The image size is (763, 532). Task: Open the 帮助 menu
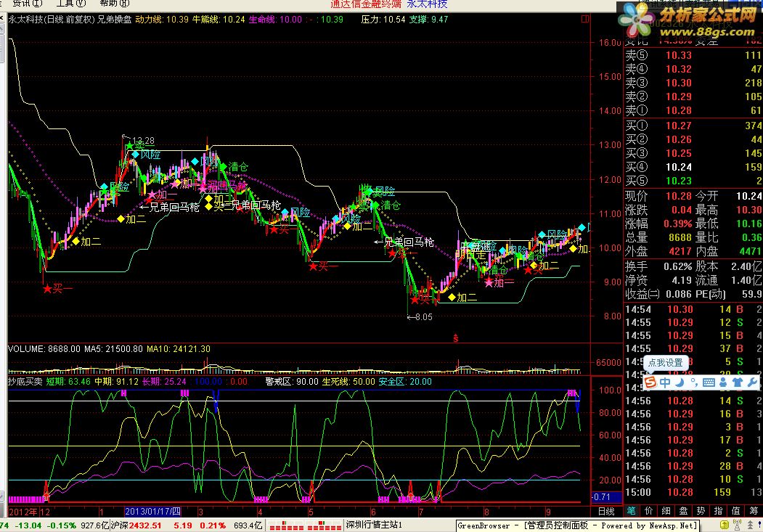[115, 4]
